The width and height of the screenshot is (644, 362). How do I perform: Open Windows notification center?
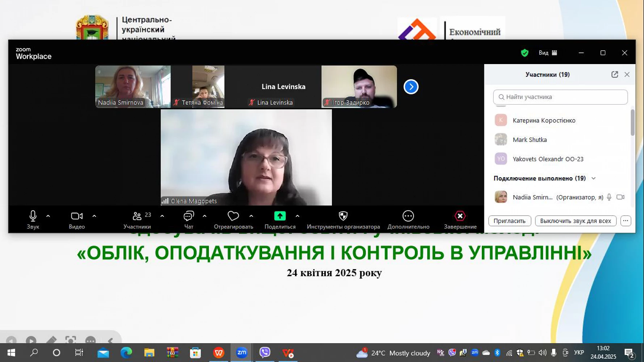coord(630,353)
